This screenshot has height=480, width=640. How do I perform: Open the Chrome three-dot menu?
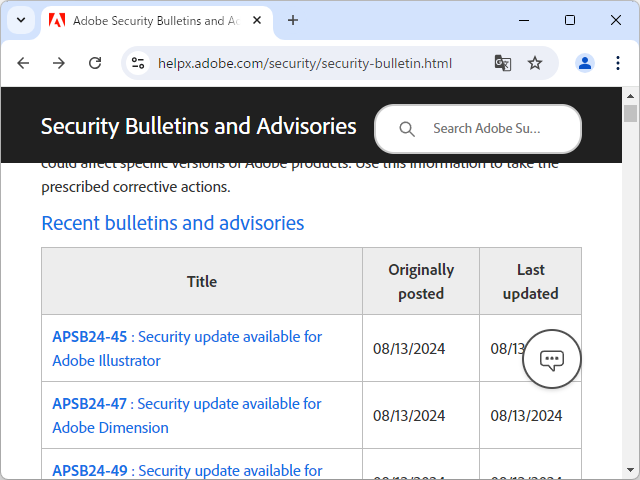tap(617, 63)
